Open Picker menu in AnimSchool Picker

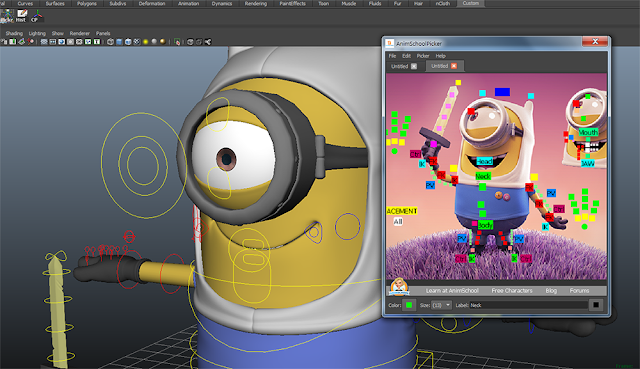(x=423, y=56)
